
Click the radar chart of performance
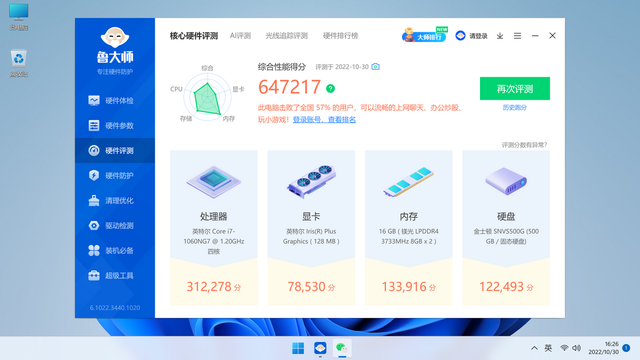click(x=208, y=96)
